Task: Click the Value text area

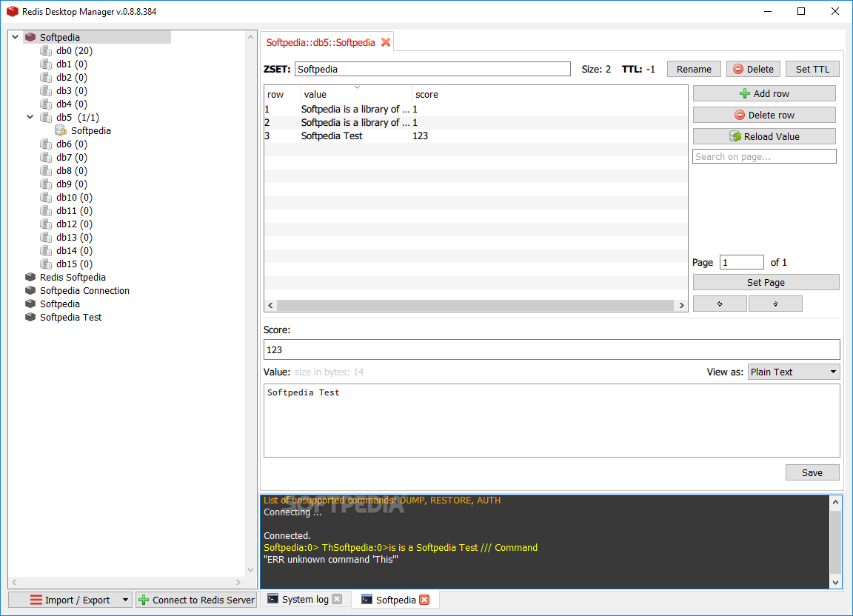Action: point(552,421)
